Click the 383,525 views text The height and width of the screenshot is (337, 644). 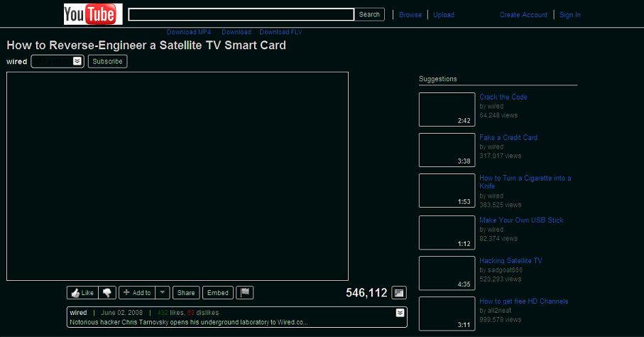click(x=501, y=205)
